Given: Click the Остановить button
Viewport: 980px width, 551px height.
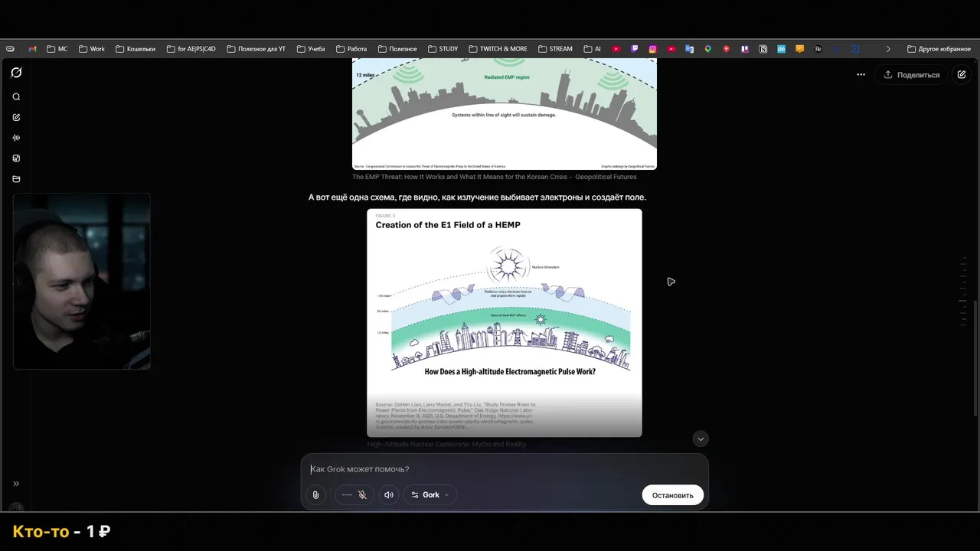Looking at the screenshot, I should click(x=672, y=495).
